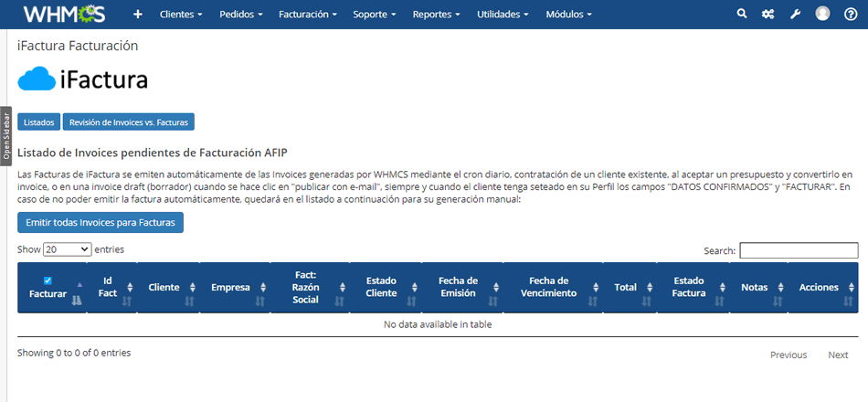Open the automation gears icon
The image size is (868, 402).
pyautogui.click(x=767, y=15)
